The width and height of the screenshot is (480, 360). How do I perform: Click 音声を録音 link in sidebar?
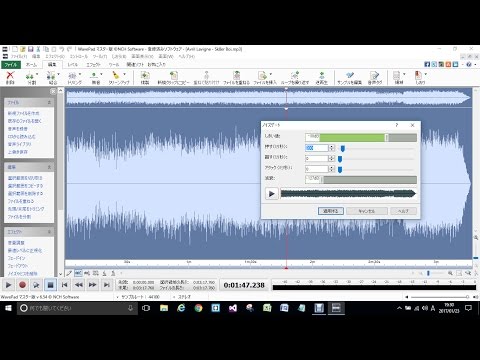click(x=18, y=129)
